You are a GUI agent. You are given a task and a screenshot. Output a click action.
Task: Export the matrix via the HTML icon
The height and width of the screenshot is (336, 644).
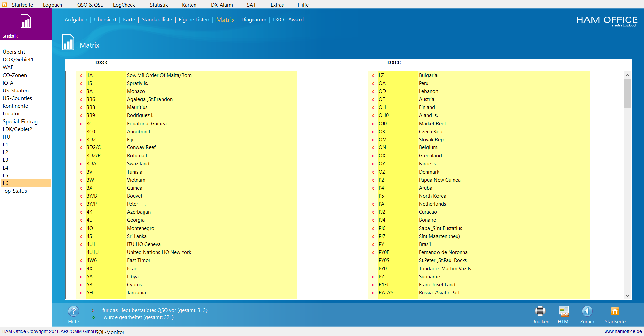pos(564,311)
